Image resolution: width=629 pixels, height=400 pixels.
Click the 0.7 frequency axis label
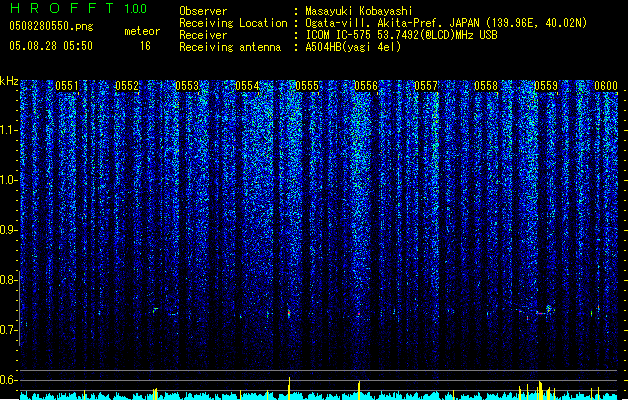pos(9,330)
